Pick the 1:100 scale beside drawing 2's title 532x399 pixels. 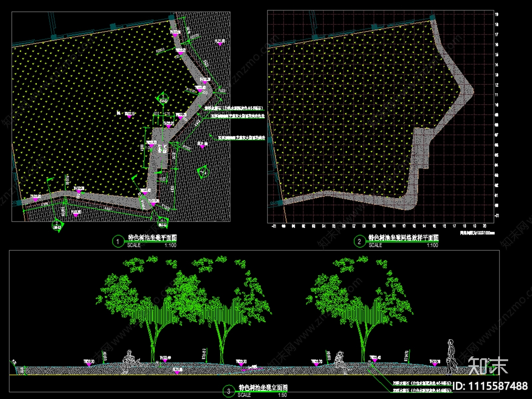pyautogui.click(x=432, y=245)
